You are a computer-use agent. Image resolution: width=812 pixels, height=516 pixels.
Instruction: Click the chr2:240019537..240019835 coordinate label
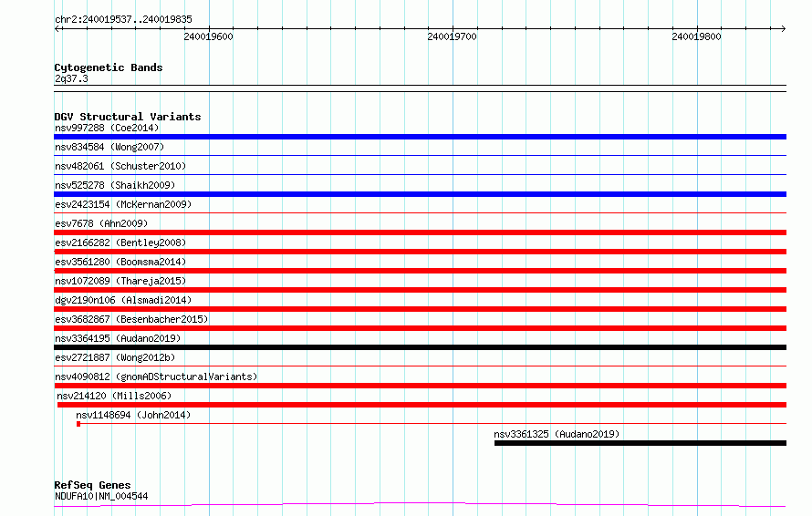point(123,19)
